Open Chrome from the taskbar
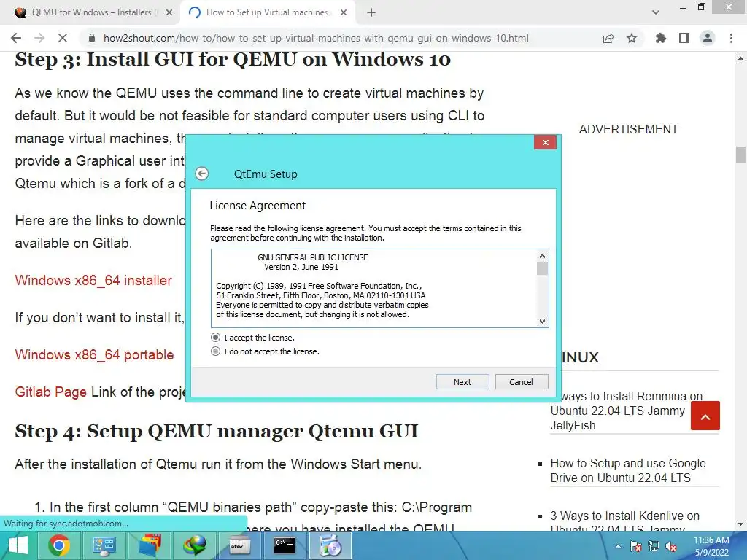 (x=58, y=545)
